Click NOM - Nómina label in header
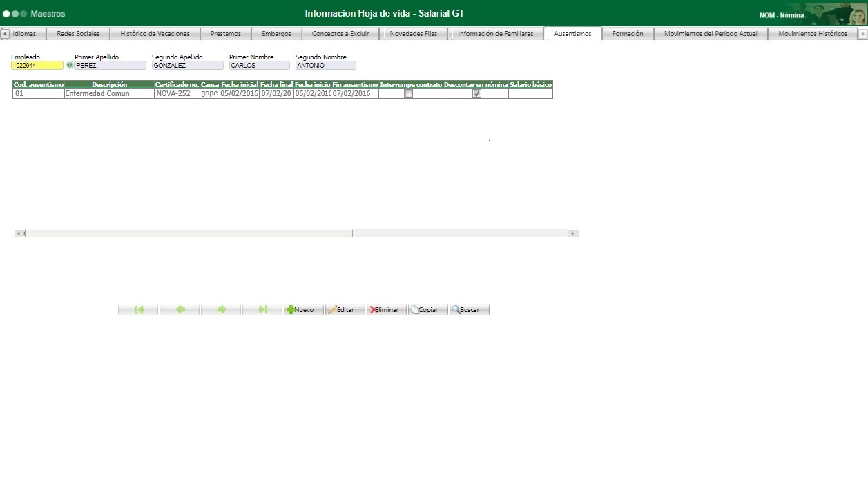 782,15
